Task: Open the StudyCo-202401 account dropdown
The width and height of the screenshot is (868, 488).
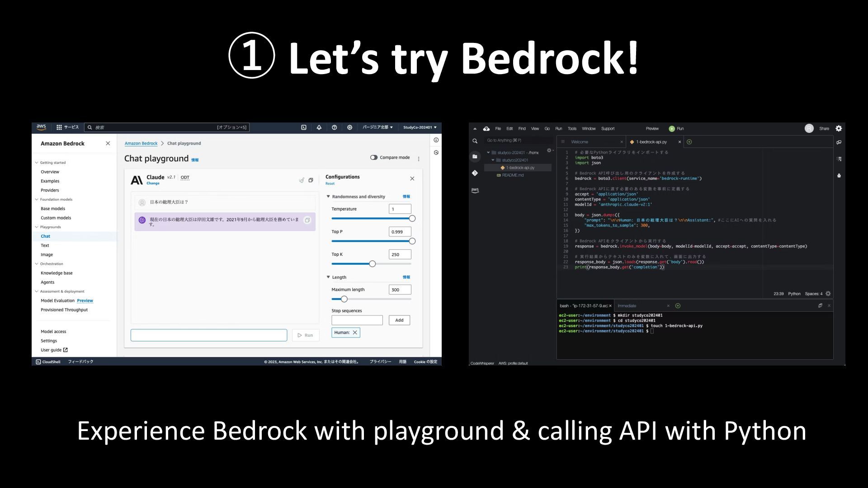Action: (420, 127)
